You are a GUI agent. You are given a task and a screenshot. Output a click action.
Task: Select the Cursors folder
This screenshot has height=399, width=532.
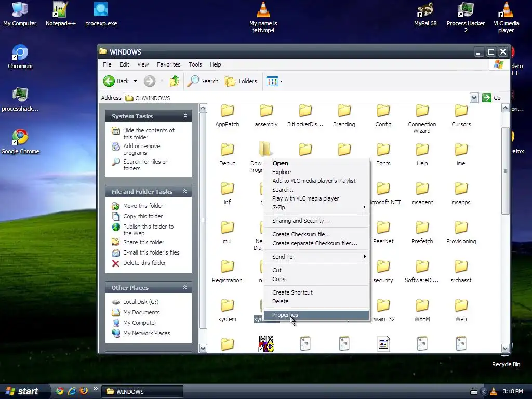[x=461, y=115]
